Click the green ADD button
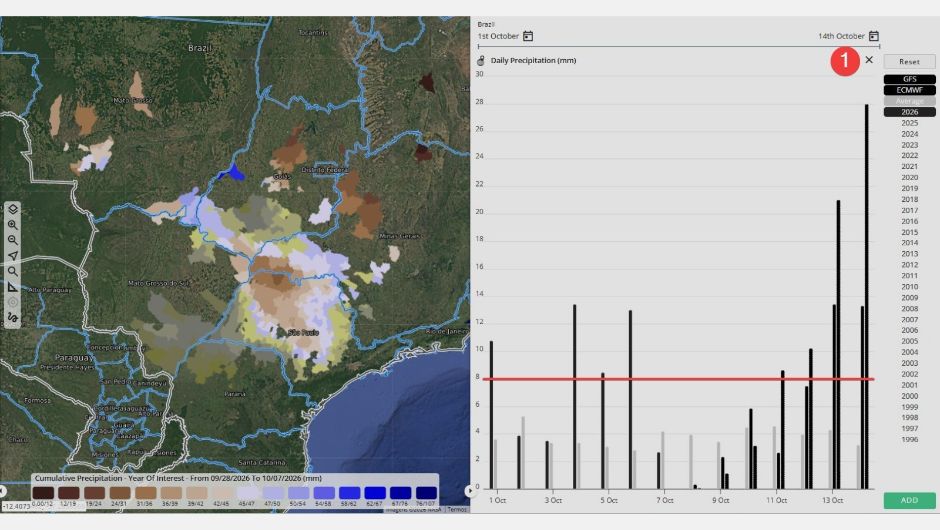The height and width of the screenshot is (530, 940). click(x=909, y=500)
